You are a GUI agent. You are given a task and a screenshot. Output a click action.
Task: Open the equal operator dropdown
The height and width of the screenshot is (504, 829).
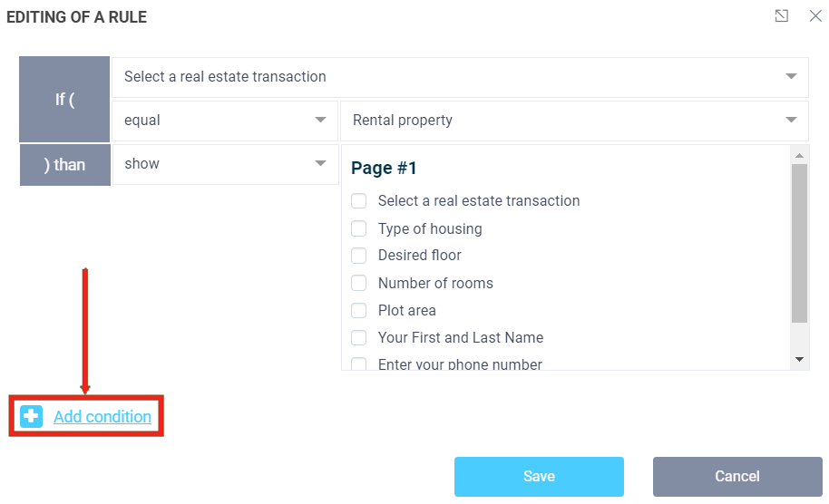click(x=224, y=121)
